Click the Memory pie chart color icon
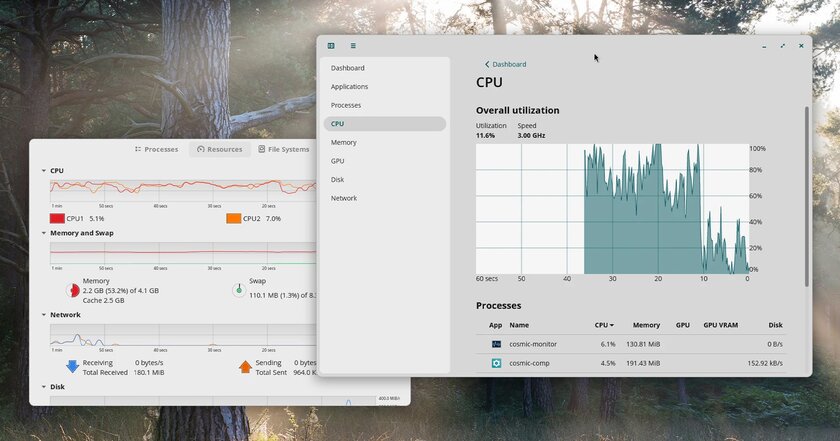The height and width of the screenshot is (441, 840). (73, 290)
